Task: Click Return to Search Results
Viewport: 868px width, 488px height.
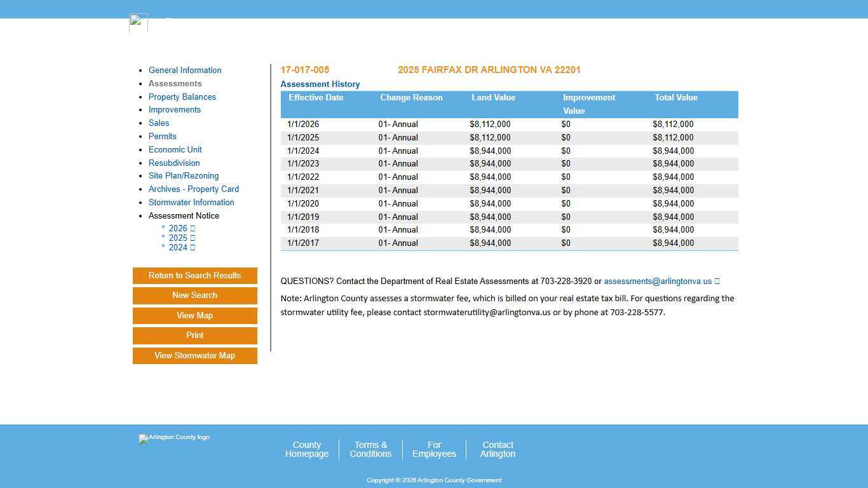Action: 194,275
